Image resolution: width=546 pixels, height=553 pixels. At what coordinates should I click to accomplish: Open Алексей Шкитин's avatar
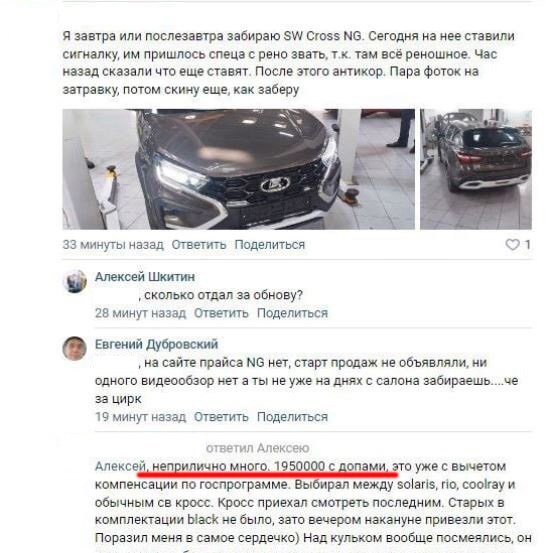coord(75,281)
